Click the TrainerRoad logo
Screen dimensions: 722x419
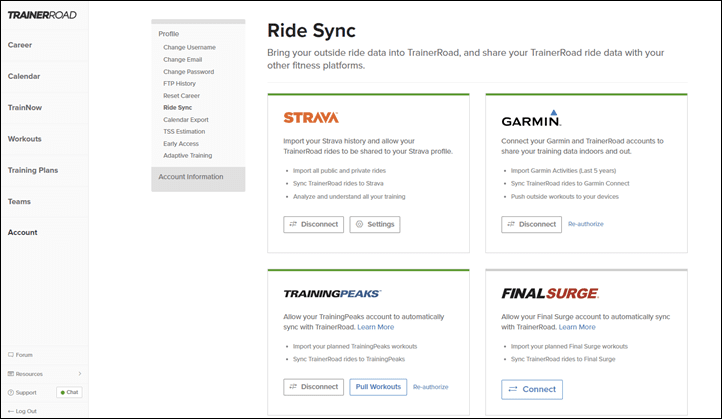pyautogui.click(x=42, y=15)
